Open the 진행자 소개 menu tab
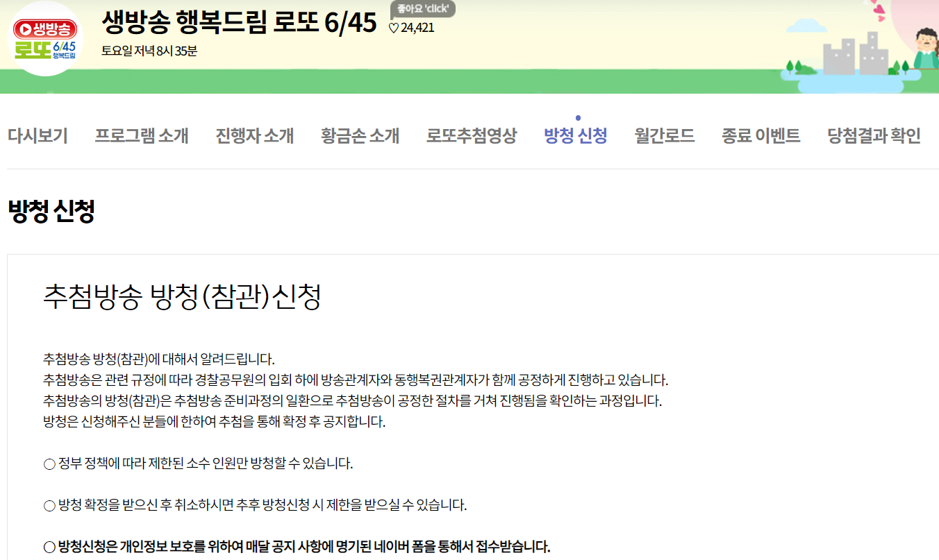This screenshot has height=560, width=939. pos(255,135)
